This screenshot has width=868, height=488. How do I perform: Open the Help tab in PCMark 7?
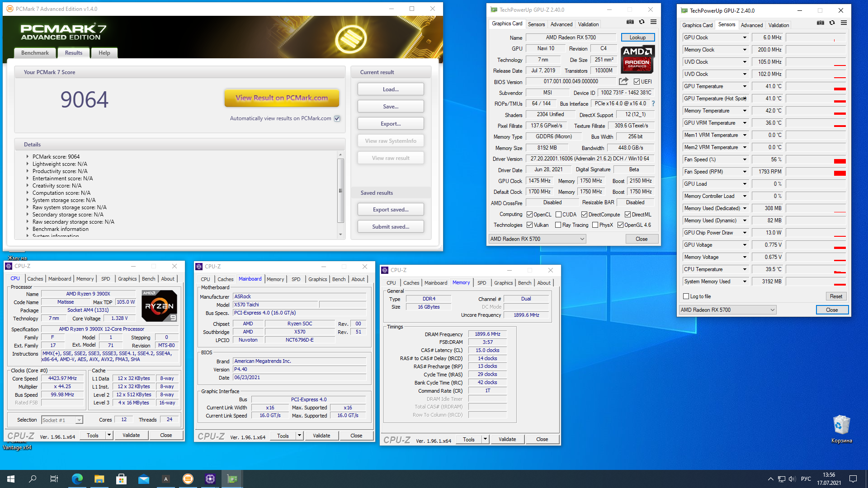tap(104, 53)
